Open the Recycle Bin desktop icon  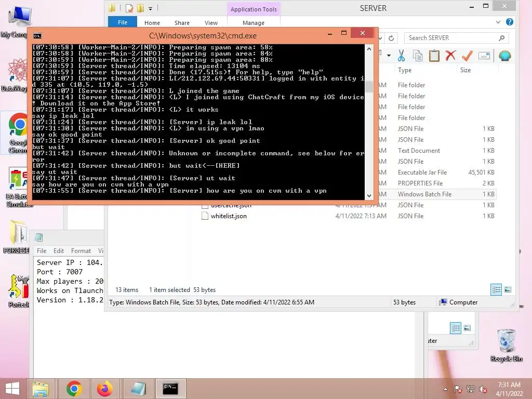(x=506, y=345)
